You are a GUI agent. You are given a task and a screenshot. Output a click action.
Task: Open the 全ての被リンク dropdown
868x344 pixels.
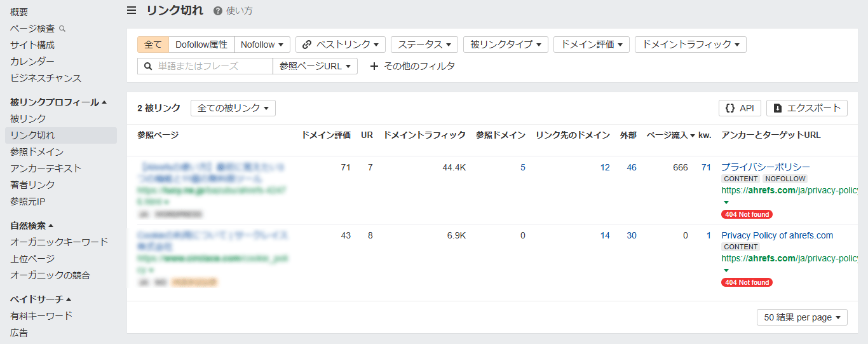pyautogui.click(x=233, y=108)
